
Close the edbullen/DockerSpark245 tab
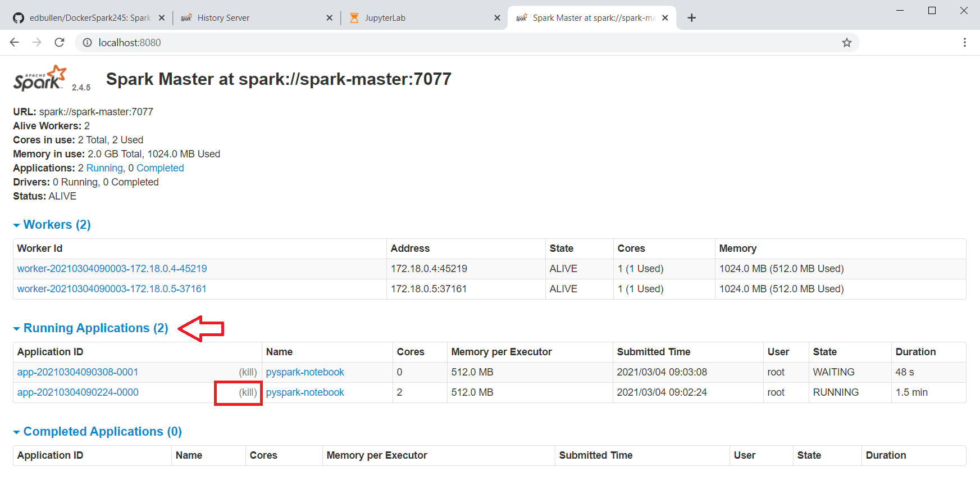162,18
